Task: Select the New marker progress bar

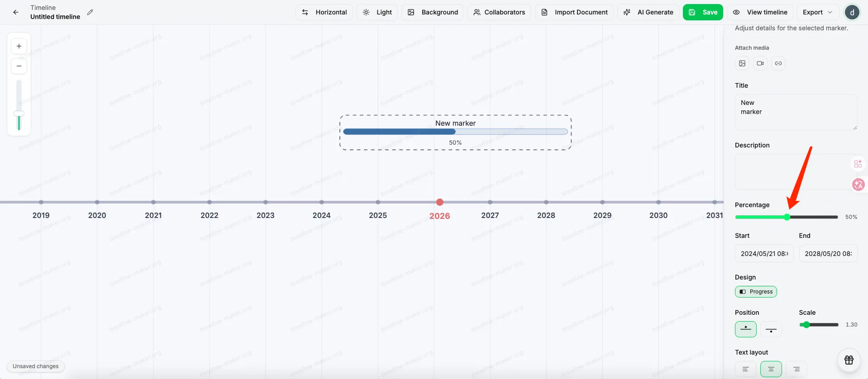Action: [455, 132]
